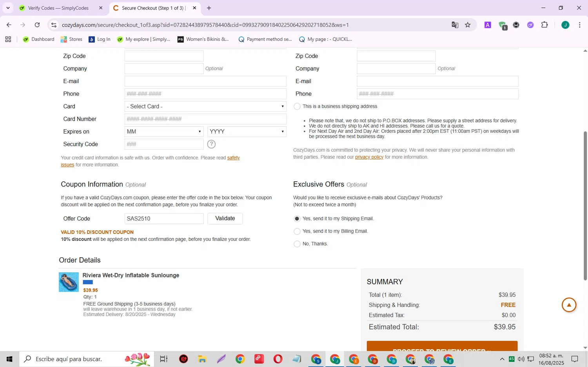Click the blue color swatch under product name

coord(88,282)
